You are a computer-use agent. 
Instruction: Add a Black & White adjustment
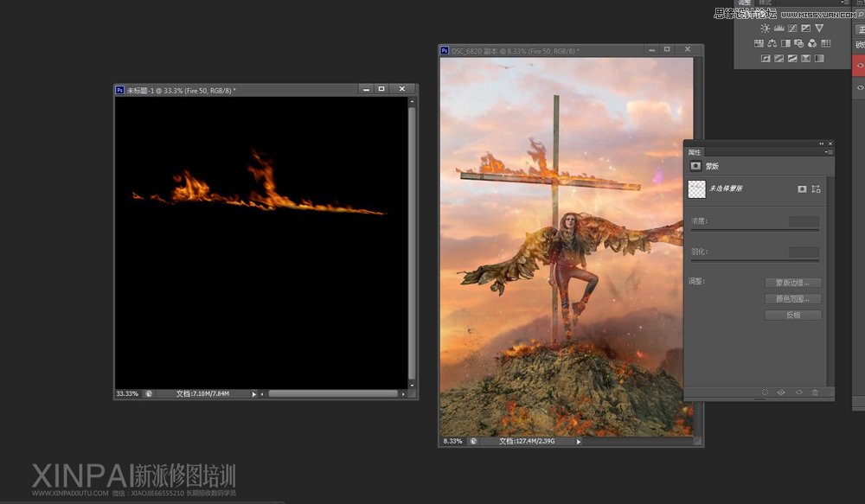click(785, 43)
